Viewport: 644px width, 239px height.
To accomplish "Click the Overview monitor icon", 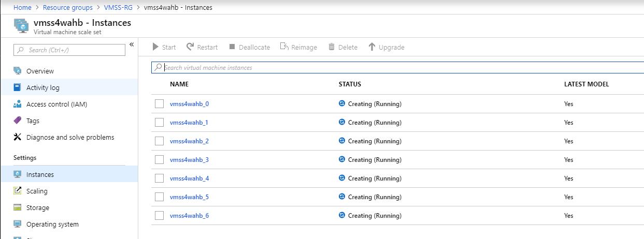I will point(18,71).
